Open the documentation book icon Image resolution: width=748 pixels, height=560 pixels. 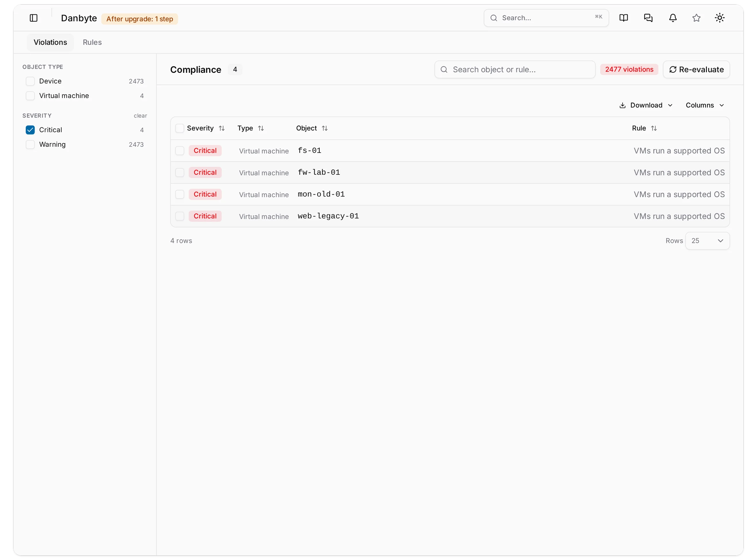623,18
